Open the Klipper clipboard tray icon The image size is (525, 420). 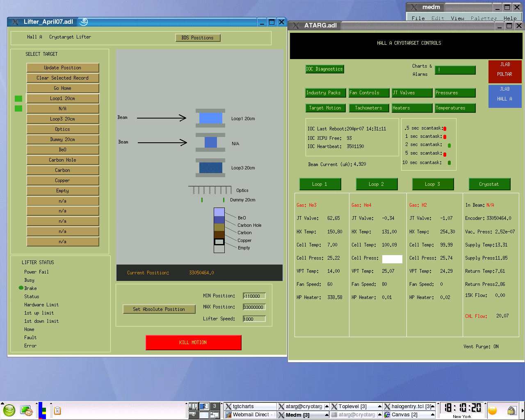pyautogui.click(x=57, y=411)
